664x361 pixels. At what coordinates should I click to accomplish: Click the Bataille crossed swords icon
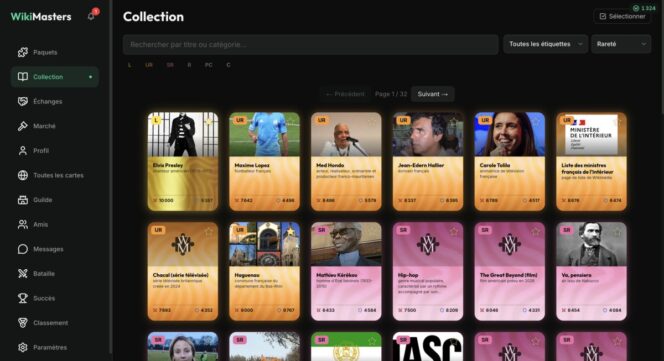coord(23,273)
